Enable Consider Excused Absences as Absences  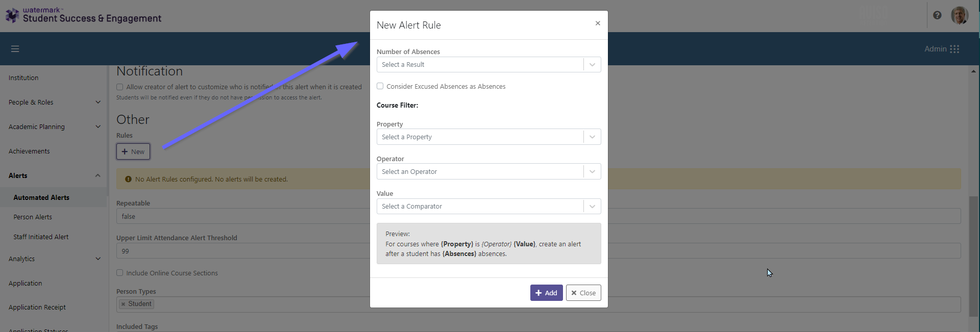(x=380, y=86)
